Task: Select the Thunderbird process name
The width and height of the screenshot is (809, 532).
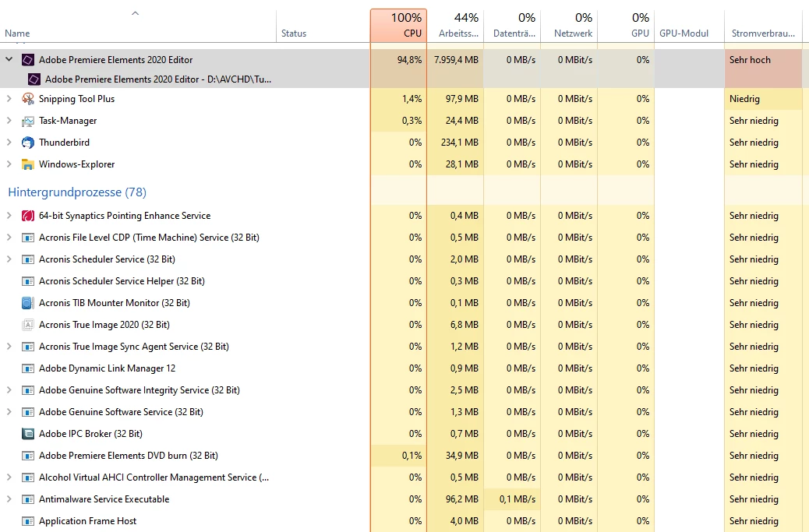Action: pyautogui.click(x=64, y=143)
